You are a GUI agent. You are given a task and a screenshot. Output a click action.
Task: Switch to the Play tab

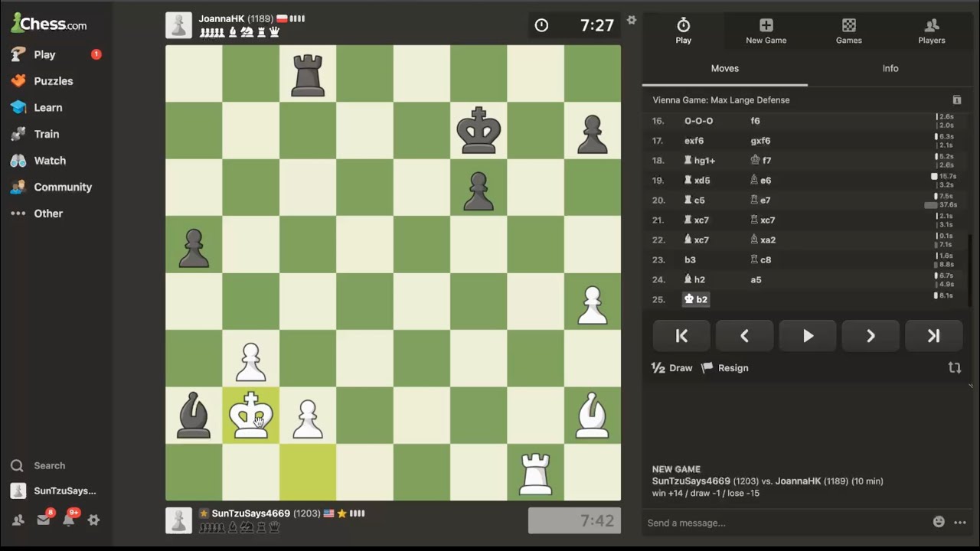pyautogui.click(x=684, y=31)
